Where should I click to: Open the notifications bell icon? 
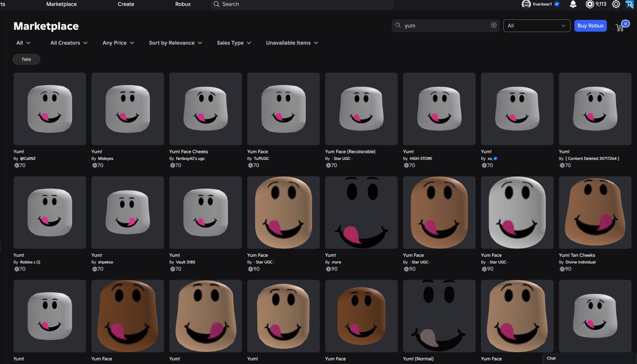(573, 4)
